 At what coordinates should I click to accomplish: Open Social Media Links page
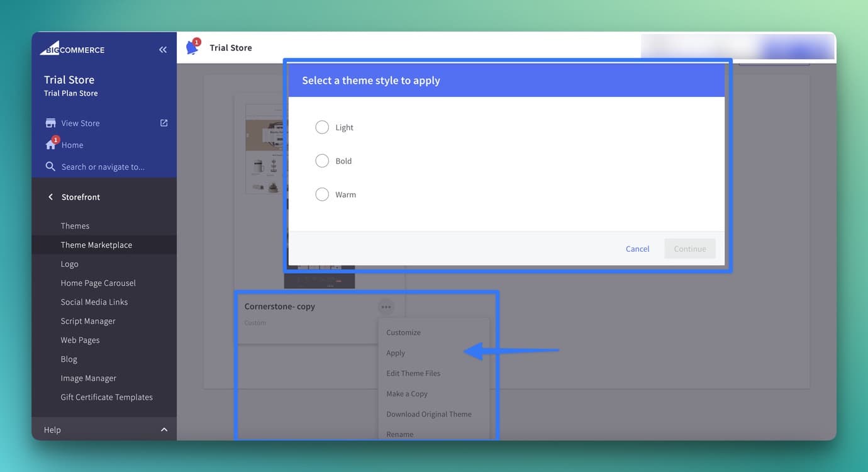(94, 302)
